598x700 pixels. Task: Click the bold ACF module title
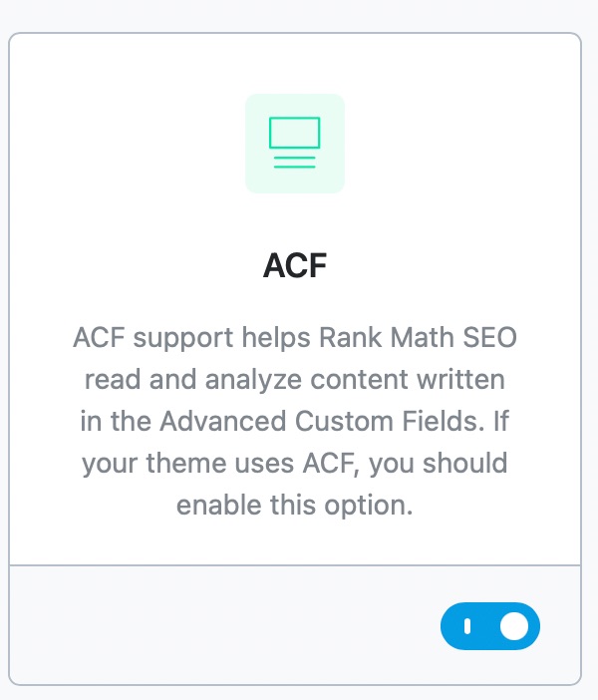[295, 265]
